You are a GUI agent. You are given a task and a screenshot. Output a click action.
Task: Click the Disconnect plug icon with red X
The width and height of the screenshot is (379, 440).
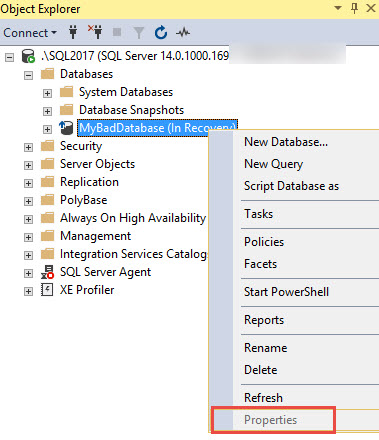(95, 32)
